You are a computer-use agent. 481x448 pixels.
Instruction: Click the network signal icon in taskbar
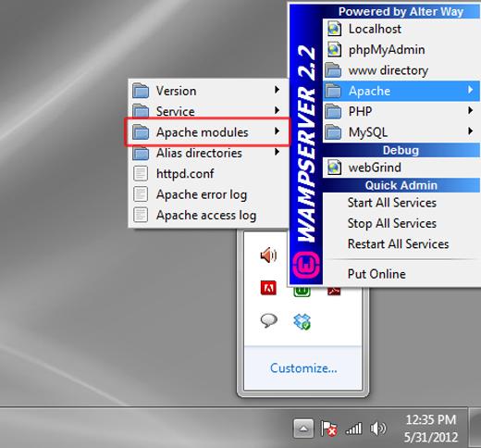(x=353, y=429)
